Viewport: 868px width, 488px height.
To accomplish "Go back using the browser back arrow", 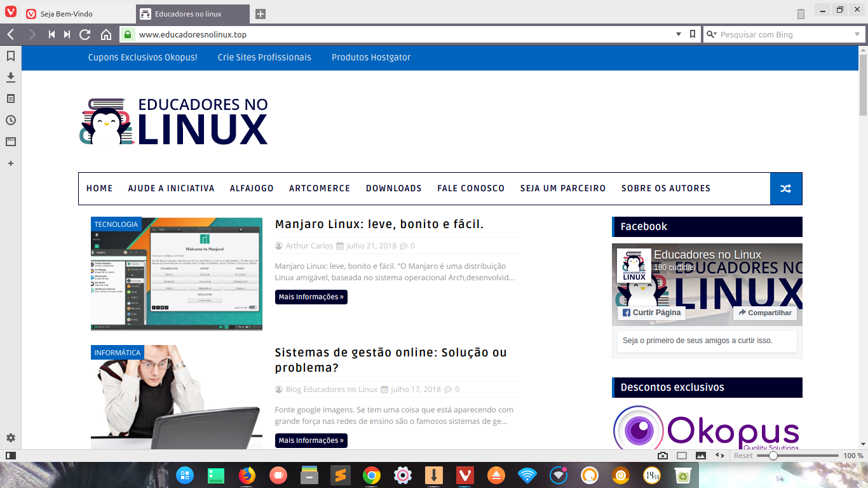I will (11, 34).
